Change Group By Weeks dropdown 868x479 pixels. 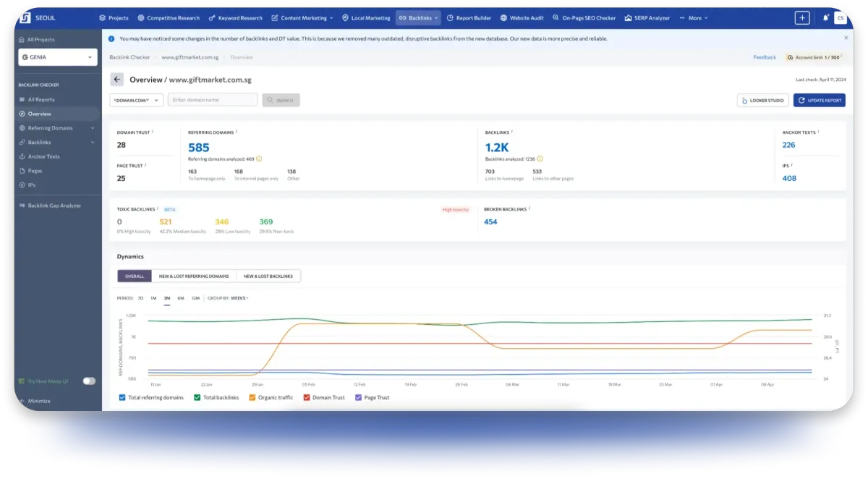tap(239, 298)
